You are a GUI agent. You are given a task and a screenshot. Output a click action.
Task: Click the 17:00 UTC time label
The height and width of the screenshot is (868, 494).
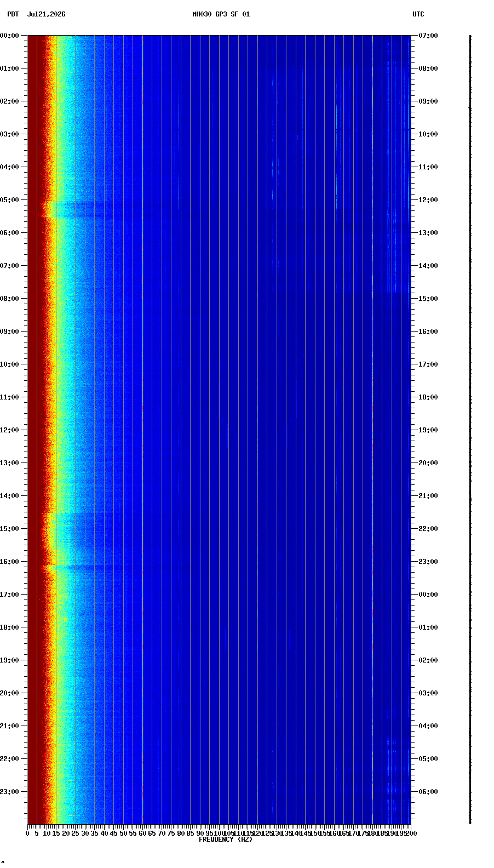(x=428, y=364)
